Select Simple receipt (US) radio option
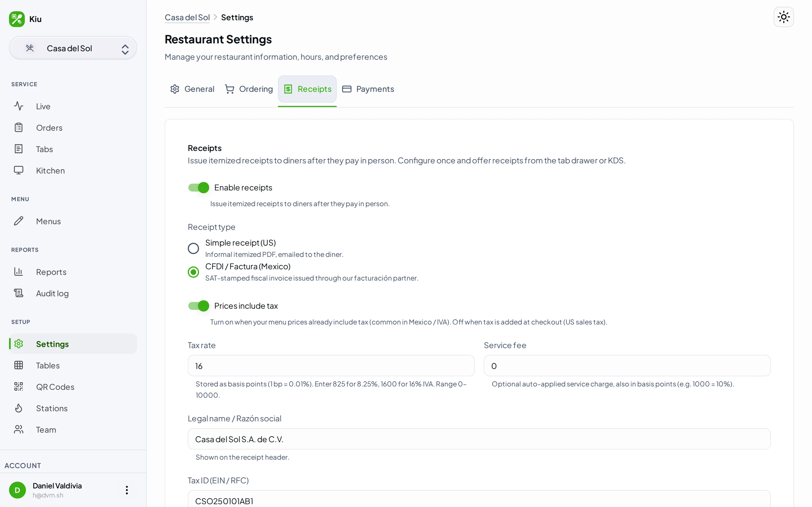This screenshot has width=812, height=507. pos(193,248)
